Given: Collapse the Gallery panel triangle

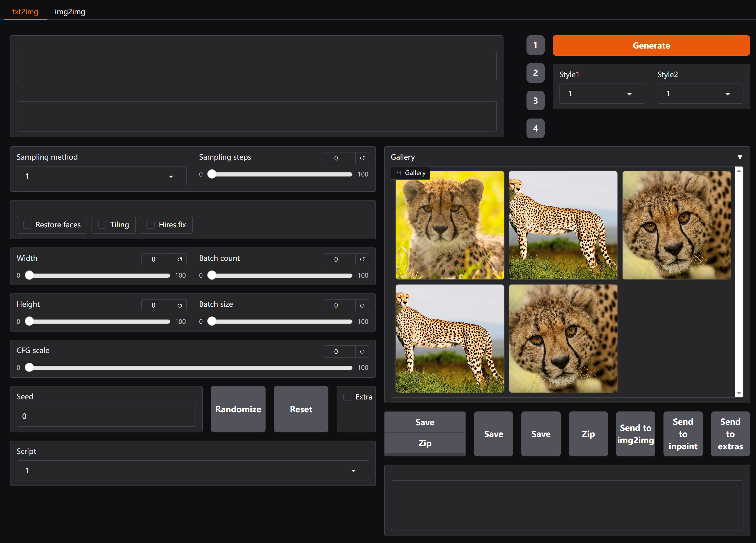Looking at the screenshot, I should click(x=739, y=157).
